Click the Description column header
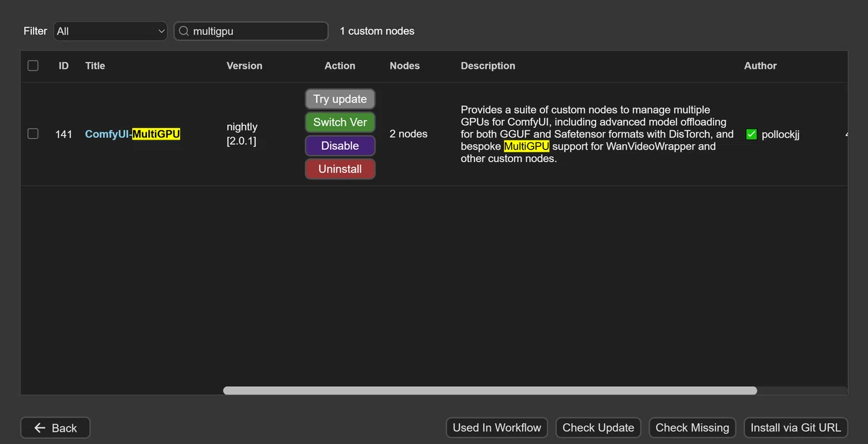Viewport: 868px width, 444px height. (x=488, y=66)
